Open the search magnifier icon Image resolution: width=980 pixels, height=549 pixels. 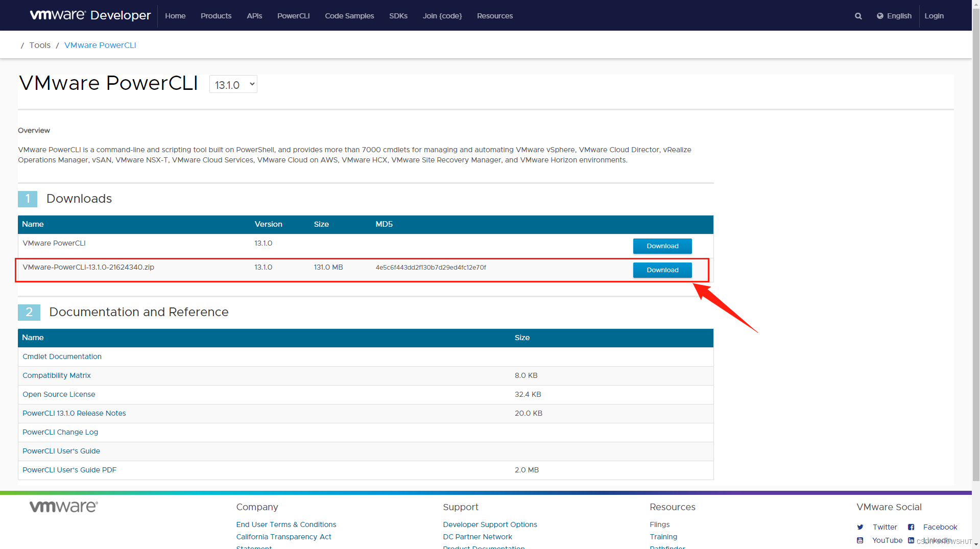pyautogui.click(x=858, y=16)
